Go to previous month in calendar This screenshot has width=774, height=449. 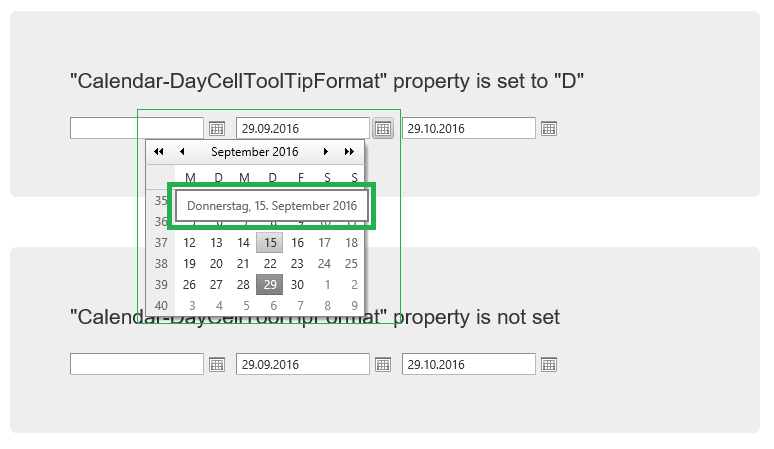[x=182, y=152]
